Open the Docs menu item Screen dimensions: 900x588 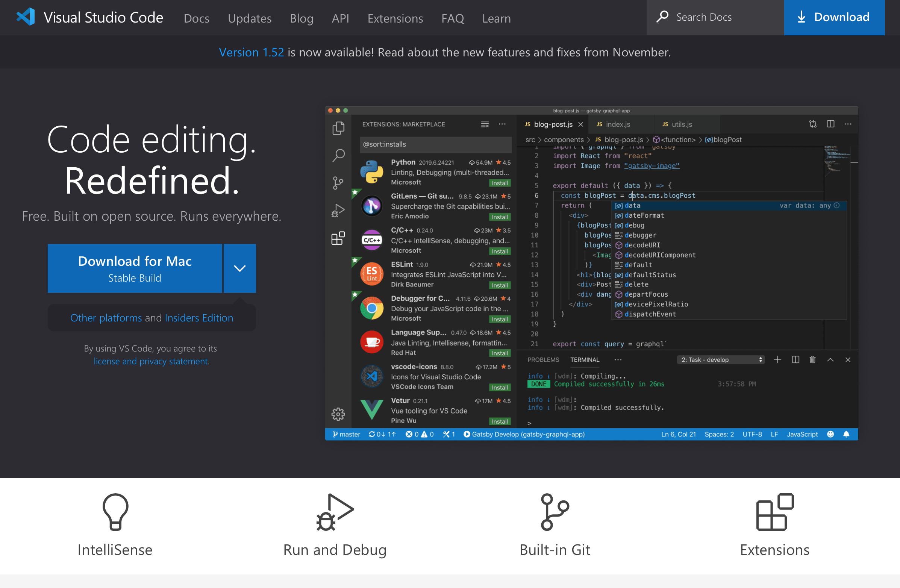(x=196, y=18)
